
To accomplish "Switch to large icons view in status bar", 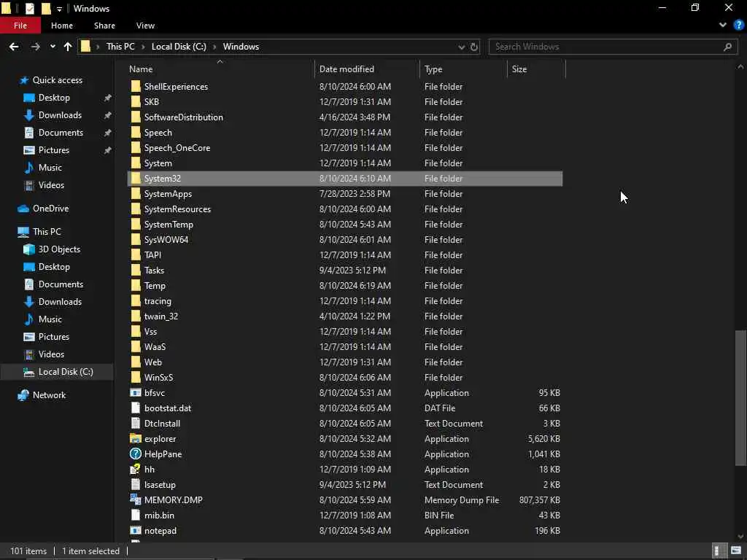I will pos(736,551).
